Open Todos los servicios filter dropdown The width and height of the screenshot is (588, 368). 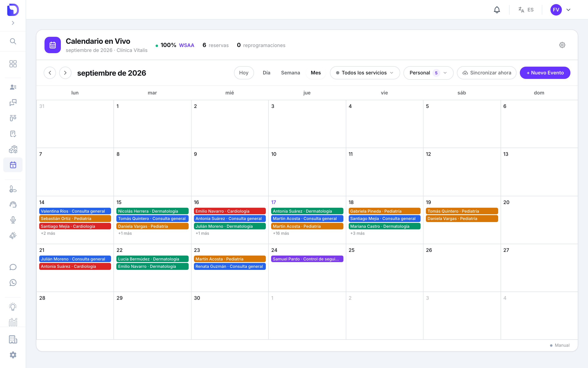[365, 73]
